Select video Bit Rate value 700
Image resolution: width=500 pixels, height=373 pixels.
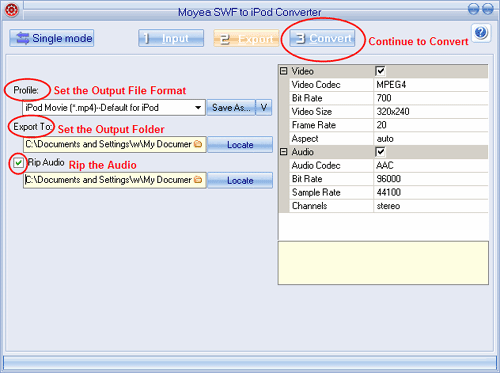coord(431,98)
